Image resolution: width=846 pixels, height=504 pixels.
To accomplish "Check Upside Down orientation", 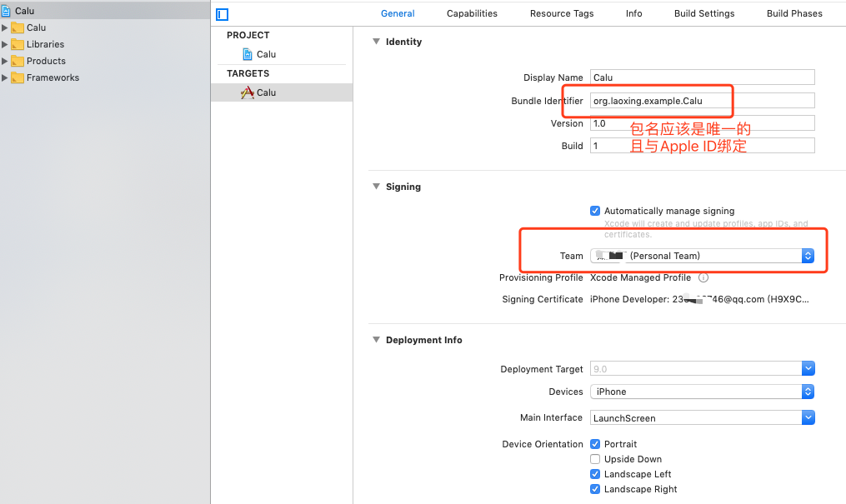I will (595, 459).
